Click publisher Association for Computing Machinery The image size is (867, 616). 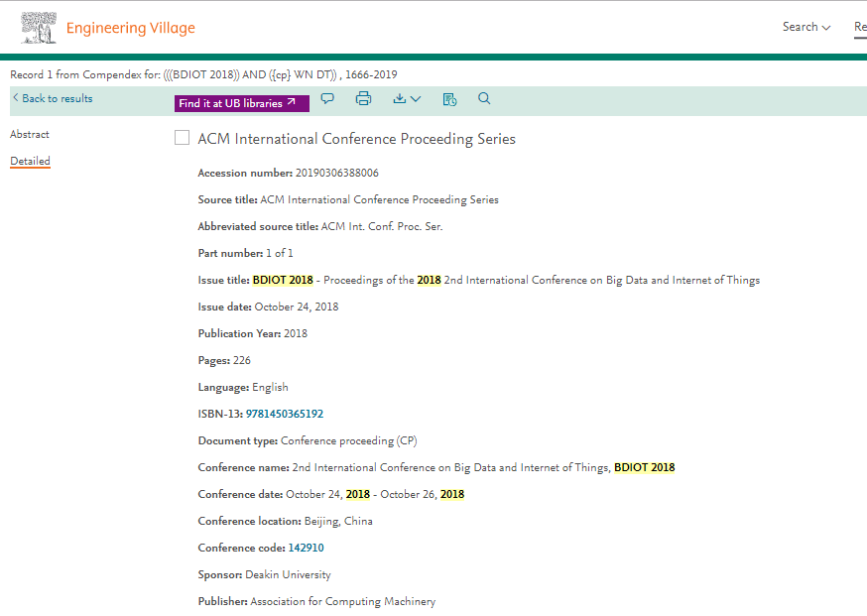[x=343, y=601]
